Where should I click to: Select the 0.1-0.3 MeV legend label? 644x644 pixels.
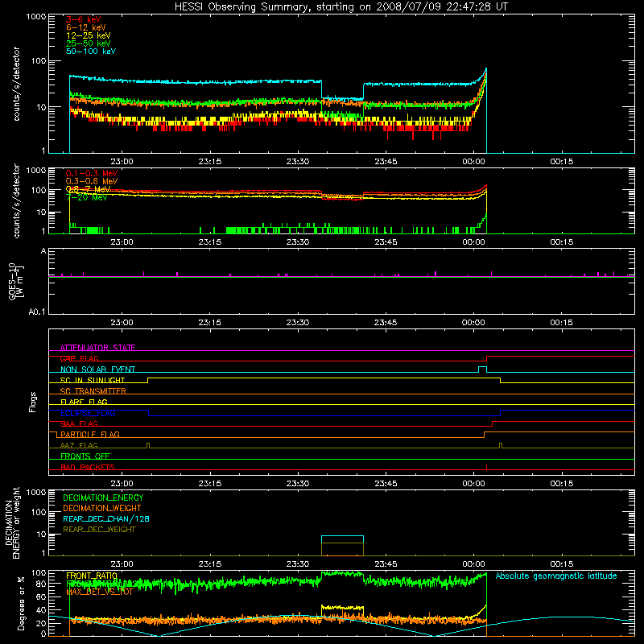pyautogui.click(x=92, y=173)
